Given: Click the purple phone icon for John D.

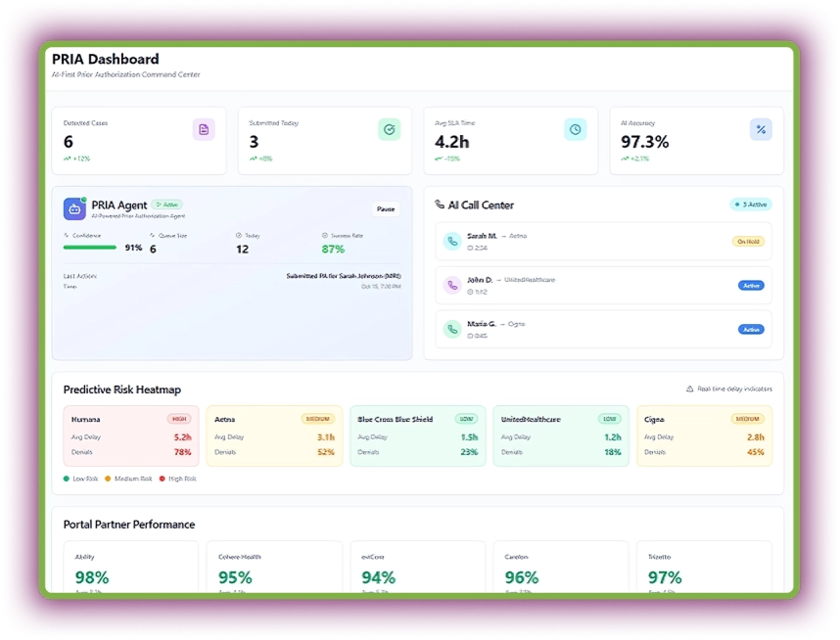Looking at the screenshot, I should (x=451, y=285).
